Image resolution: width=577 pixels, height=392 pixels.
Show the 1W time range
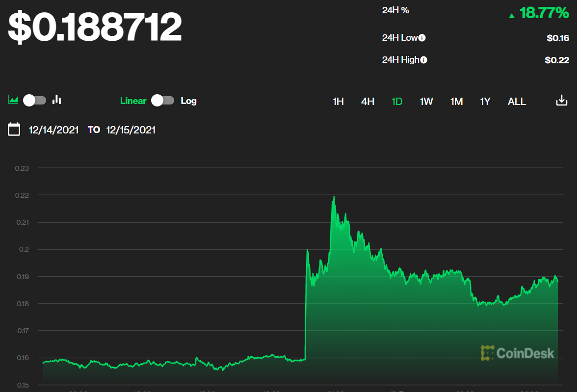point(426,102)
